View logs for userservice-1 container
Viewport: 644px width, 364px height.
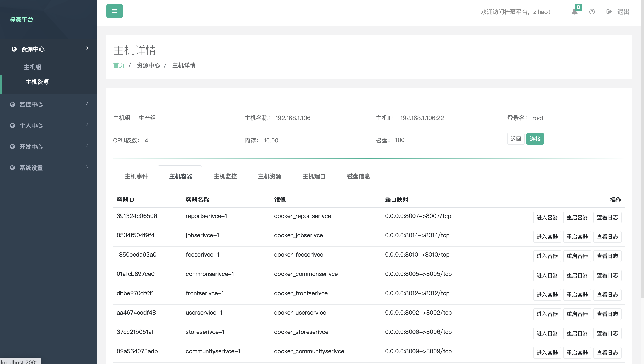tap(607, 314)
